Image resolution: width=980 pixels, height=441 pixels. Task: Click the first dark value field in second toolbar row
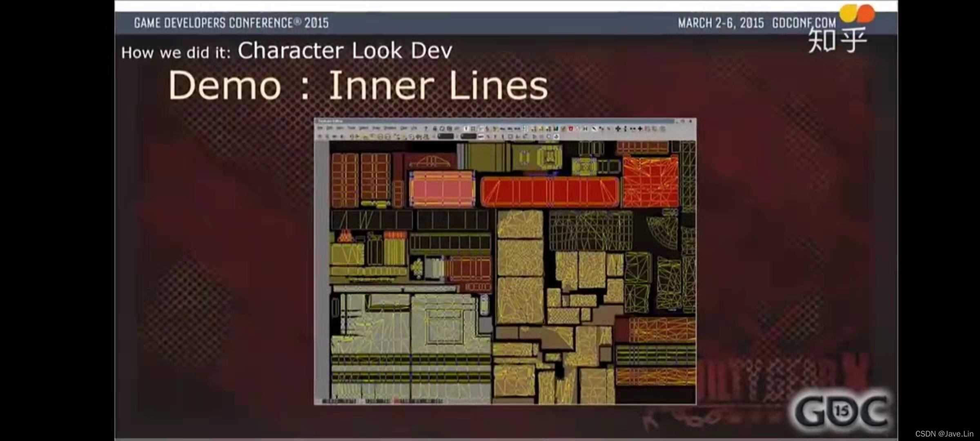point(445,136)
